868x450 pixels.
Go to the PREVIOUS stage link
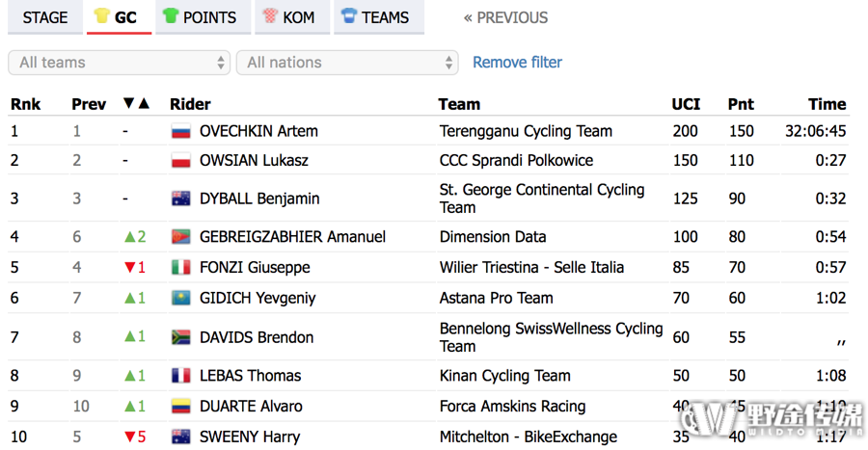pos(505,17)
